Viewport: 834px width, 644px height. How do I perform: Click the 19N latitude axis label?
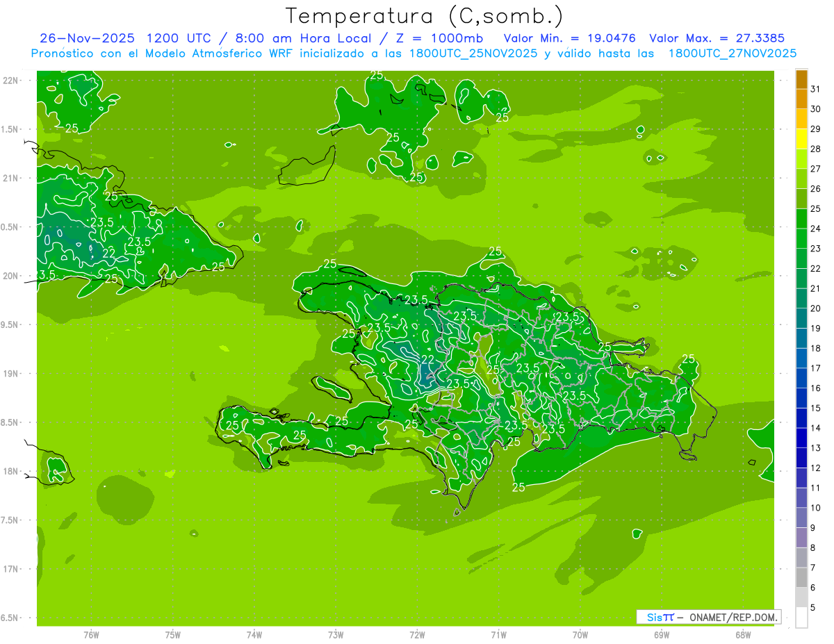(10, 373)
